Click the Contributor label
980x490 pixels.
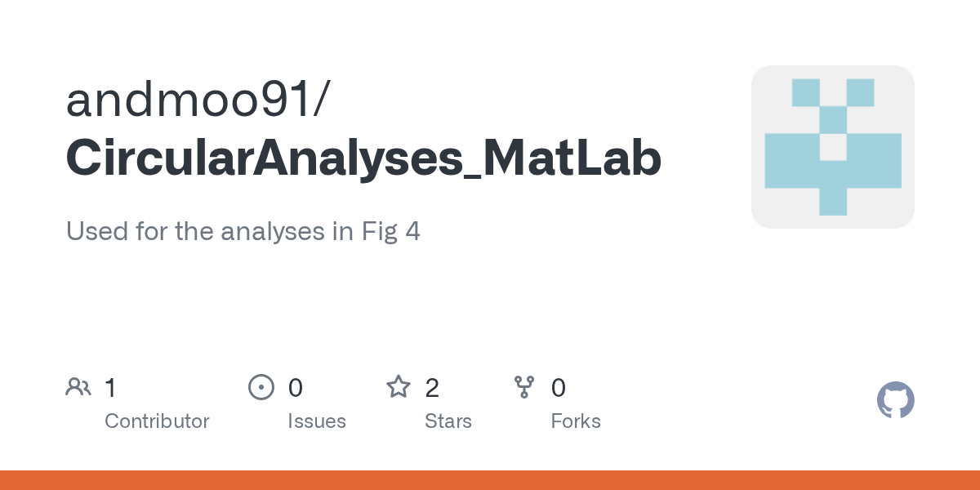[157, 421]
